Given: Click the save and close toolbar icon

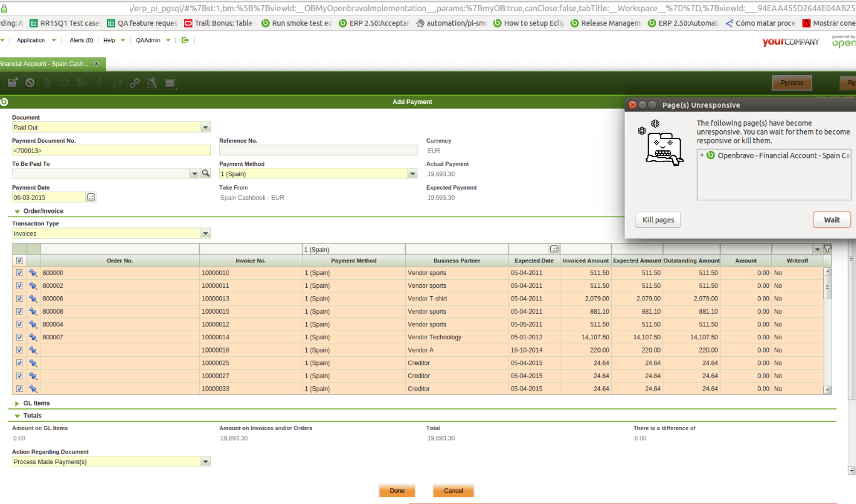Looking at the screenshot, I should pyautogui.click(x=13, y=83).
